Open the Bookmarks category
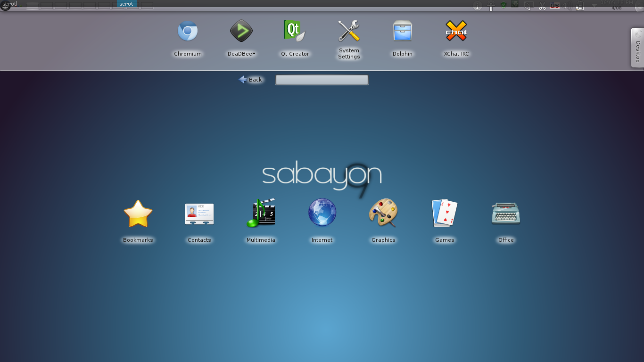This screenshot has height=362, width=644. (x=138, y=221)
